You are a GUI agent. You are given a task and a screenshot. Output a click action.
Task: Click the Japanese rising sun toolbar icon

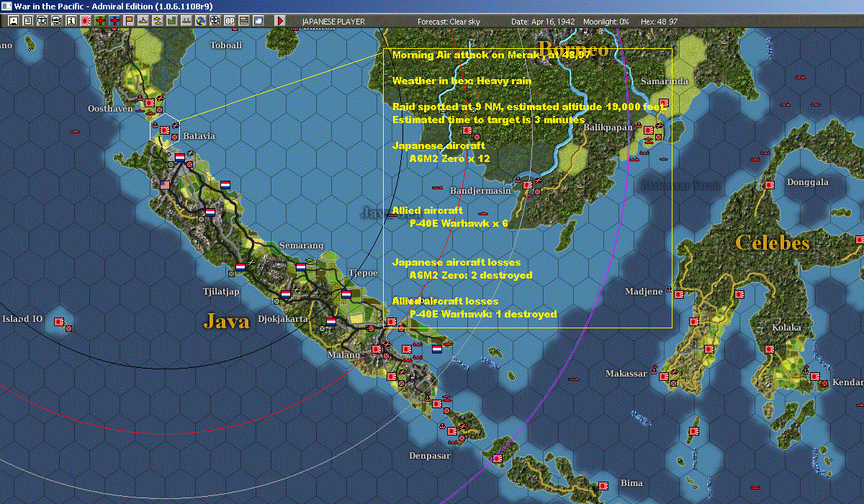(85, 21)
